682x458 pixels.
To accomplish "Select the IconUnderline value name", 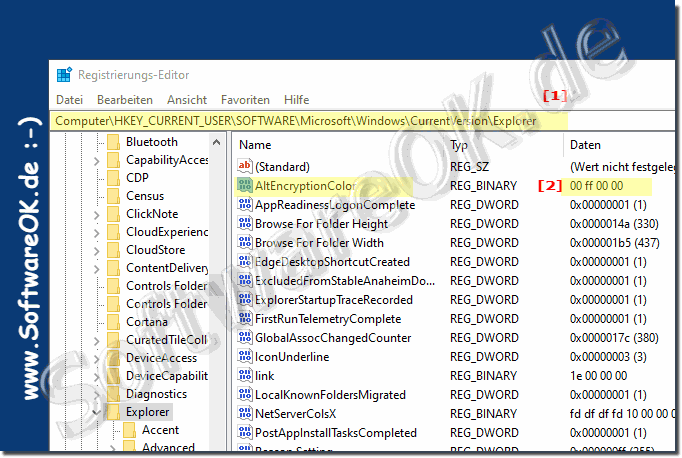I will pyautogui.click(x=292, y=357).
